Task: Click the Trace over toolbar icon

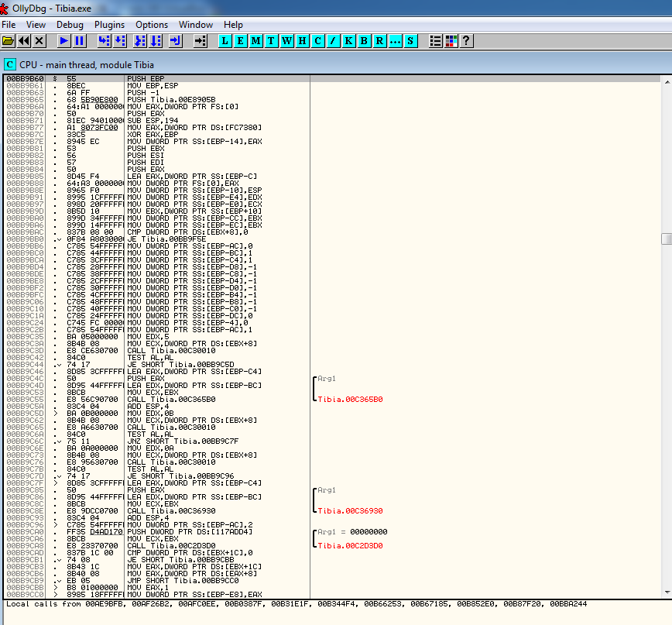Action: tap(156, 41)
